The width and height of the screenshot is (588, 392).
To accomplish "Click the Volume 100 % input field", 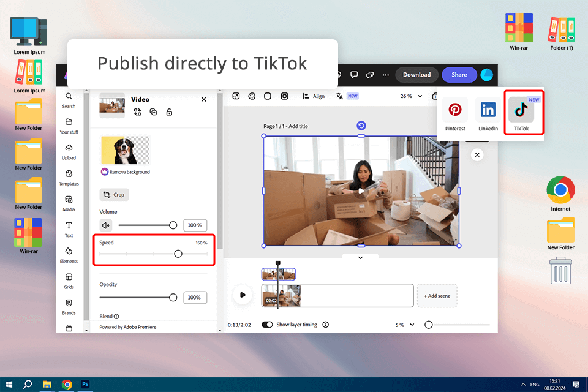I will pos(195,225).
